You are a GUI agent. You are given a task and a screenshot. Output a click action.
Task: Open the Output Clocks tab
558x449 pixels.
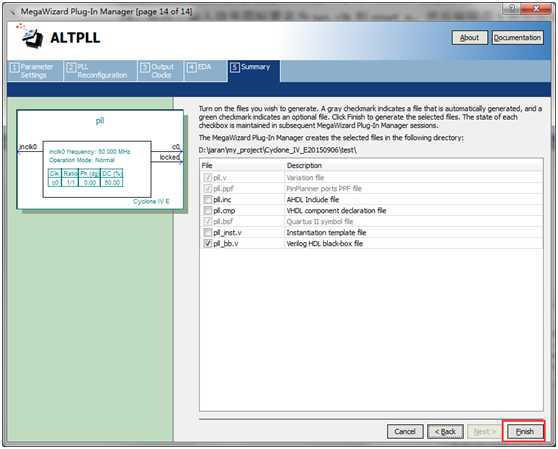click(160, 71)
